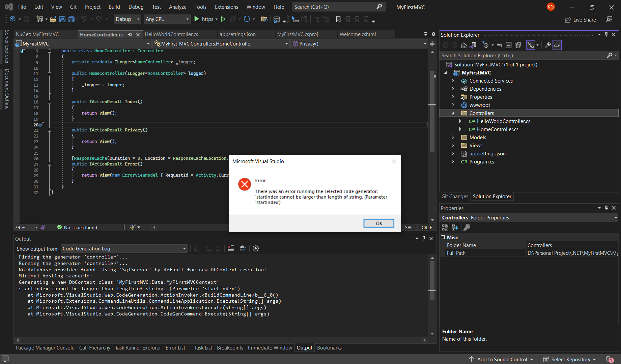Toggle word wrap in the Output window

coord(243,248)
